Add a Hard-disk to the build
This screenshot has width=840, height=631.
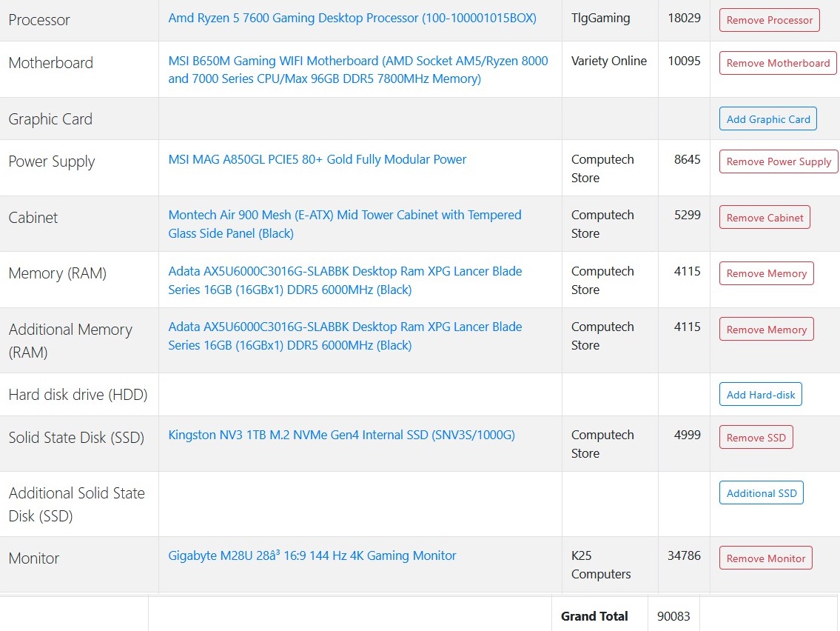760,395
